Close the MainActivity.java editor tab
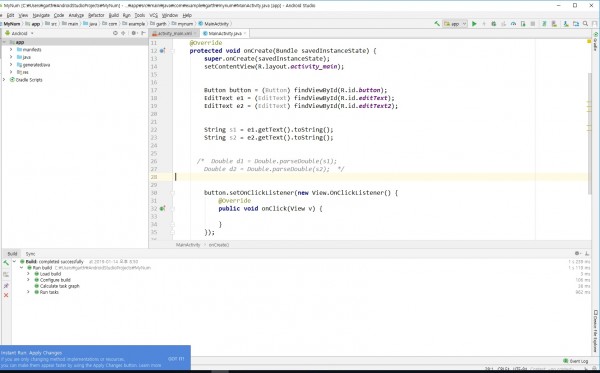This screenshot has height=373, width=600. (245, 33)
